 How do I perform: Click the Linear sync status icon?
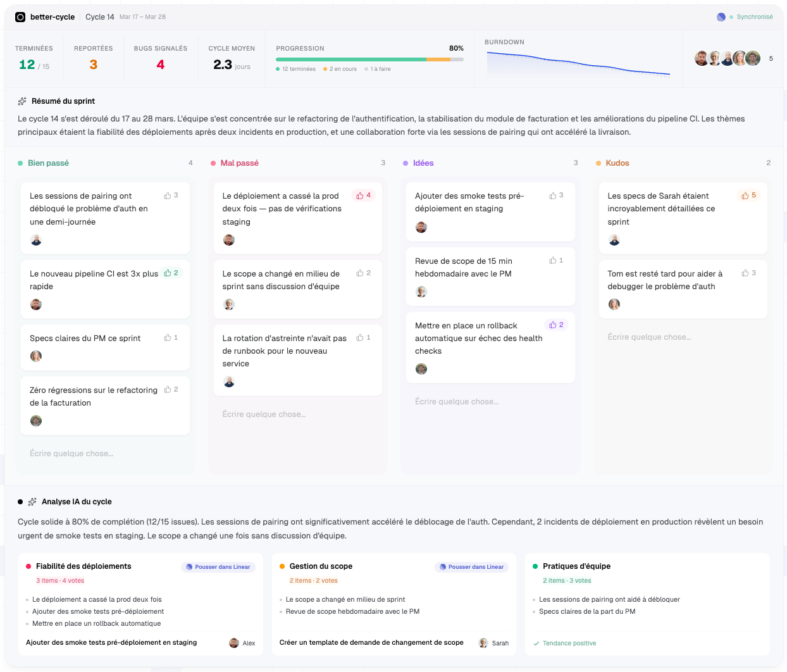point(721,17)
